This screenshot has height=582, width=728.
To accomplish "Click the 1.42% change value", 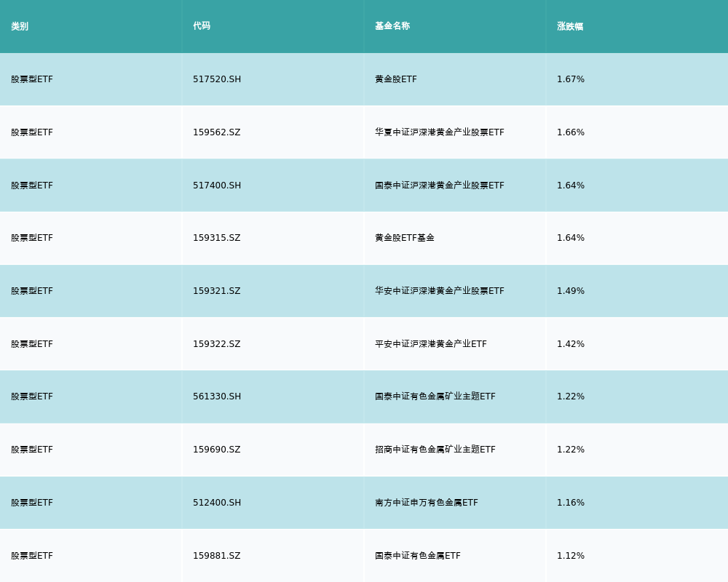I will click(571, 344).
